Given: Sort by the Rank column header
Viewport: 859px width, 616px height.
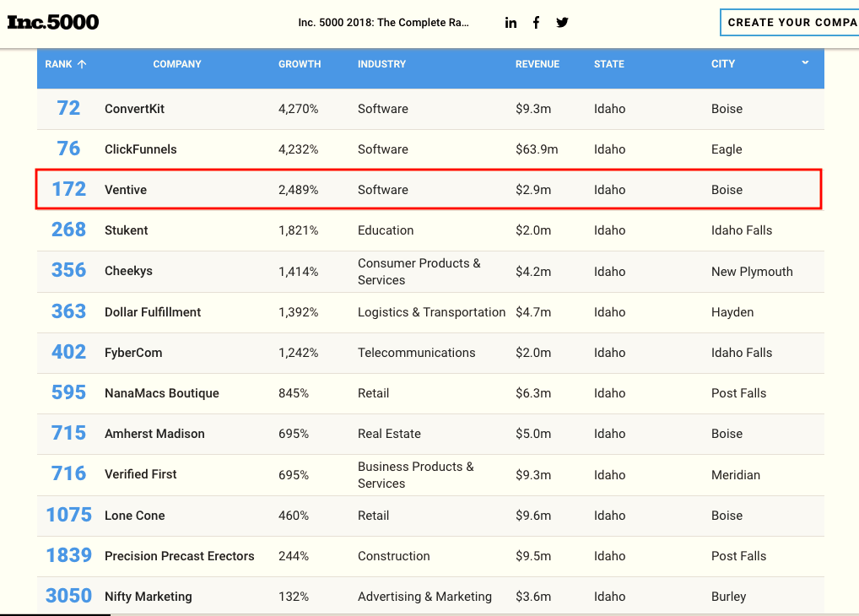Looking at the screenshot, I should [58, 64].
